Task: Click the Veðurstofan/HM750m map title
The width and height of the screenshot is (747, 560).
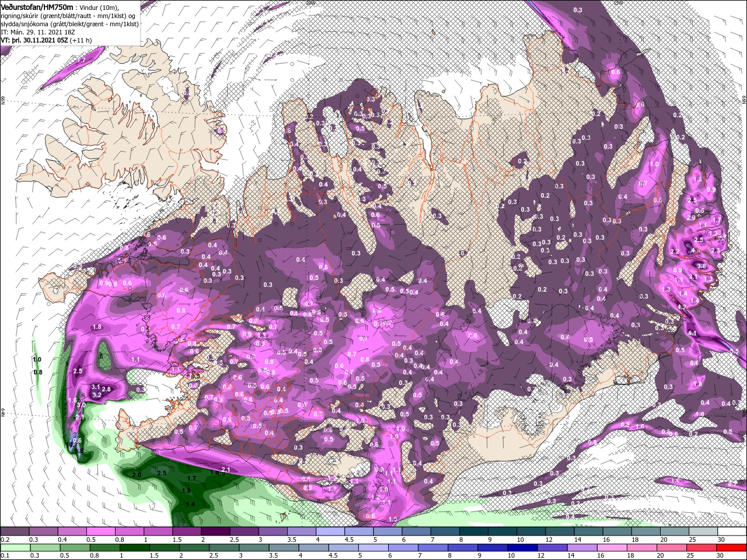Action: tap(37, 6)
